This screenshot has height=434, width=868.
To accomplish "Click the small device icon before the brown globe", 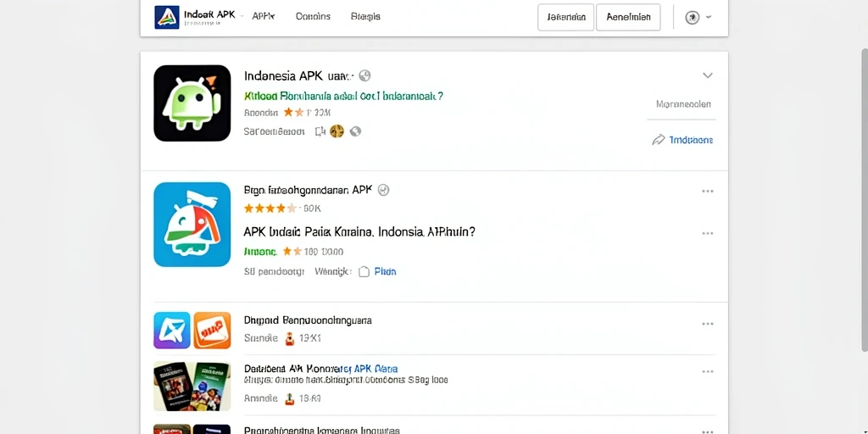I will (320, 131).
